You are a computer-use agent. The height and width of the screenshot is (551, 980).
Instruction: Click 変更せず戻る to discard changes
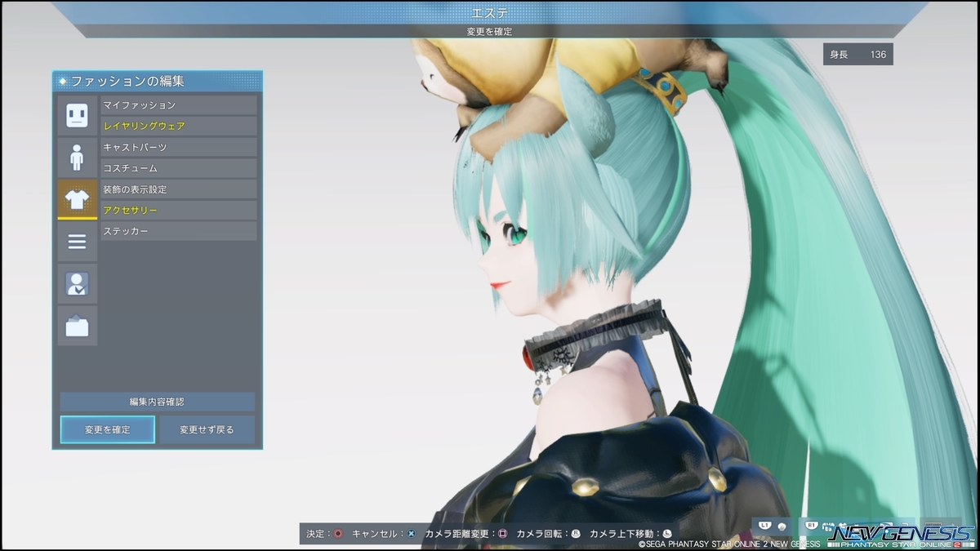[207, 429]
